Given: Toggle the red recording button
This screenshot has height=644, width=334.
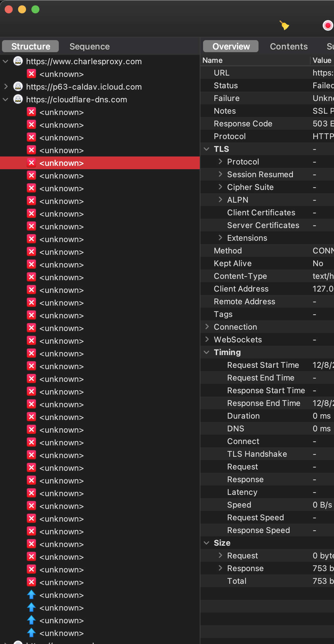Looking at the screenshot, I should tap(328, 25).
